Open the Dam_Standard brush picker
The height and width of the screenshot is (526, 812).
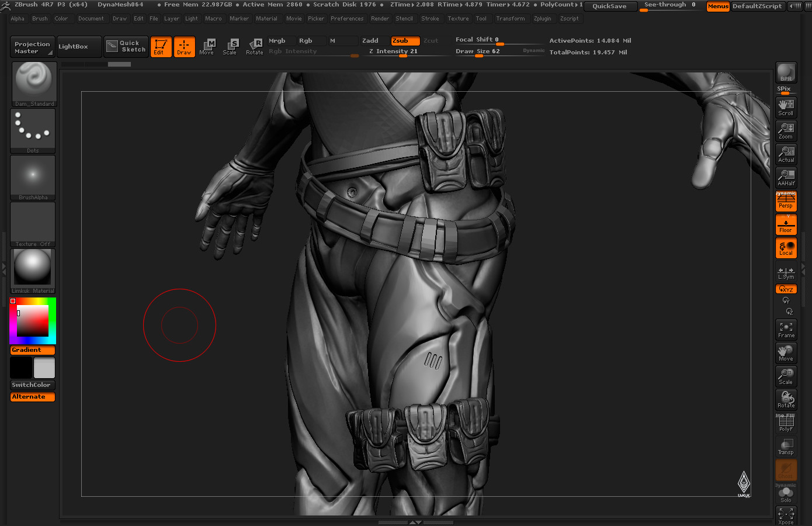[x=33, y=84]
